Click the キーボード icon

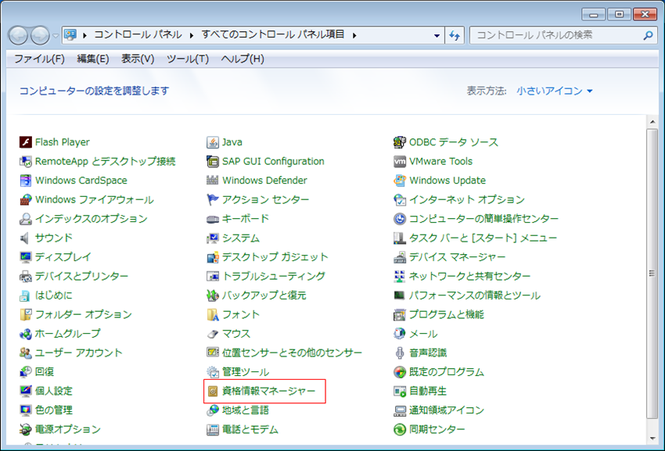(x=212, y=219)
